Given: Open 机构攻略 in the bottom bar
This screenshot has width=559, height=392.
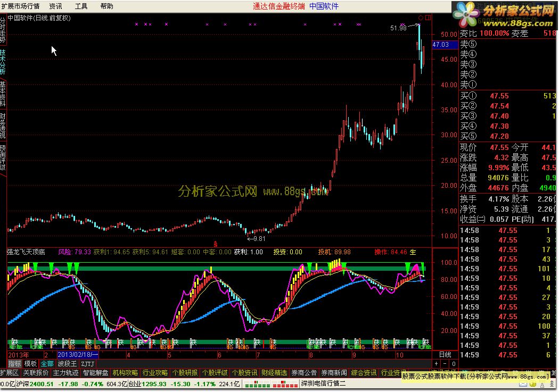Looking at the screenshot, I should 125,373.
